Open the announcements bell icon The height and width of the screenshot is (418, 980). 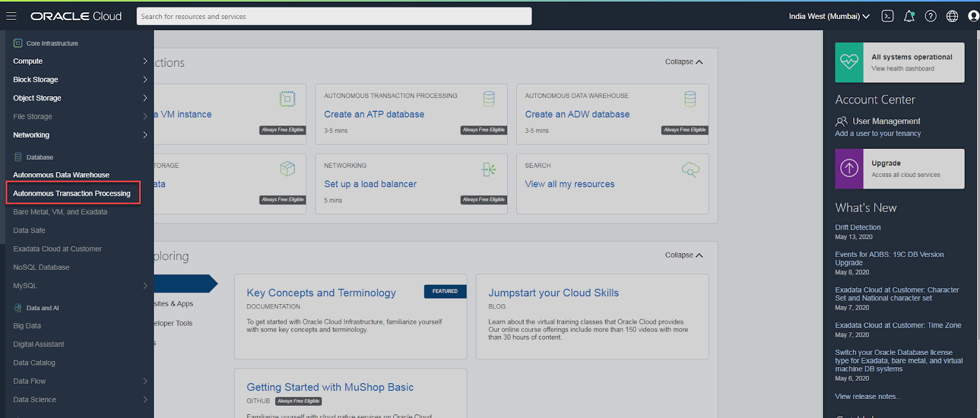pos(909,16)
